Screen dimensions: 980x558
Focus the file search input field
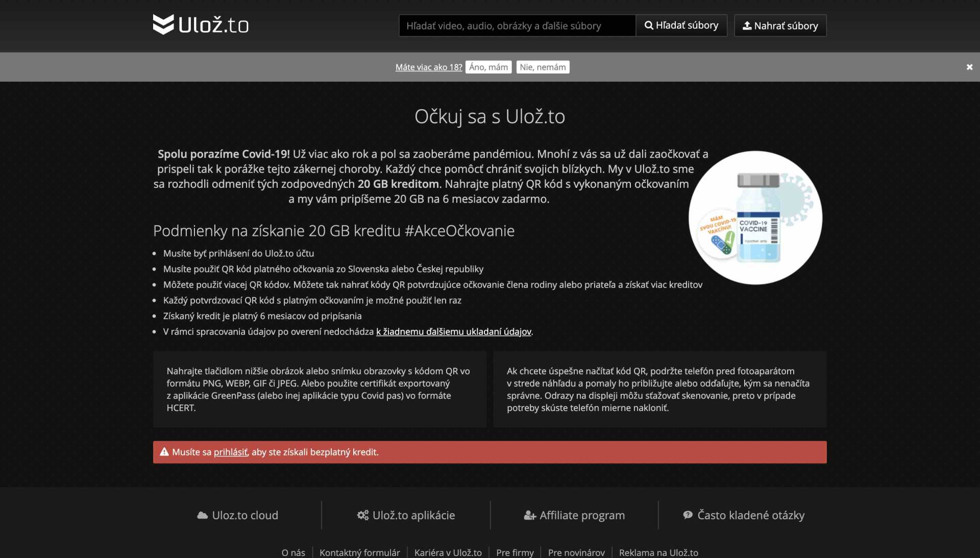[x=517, y=26]
